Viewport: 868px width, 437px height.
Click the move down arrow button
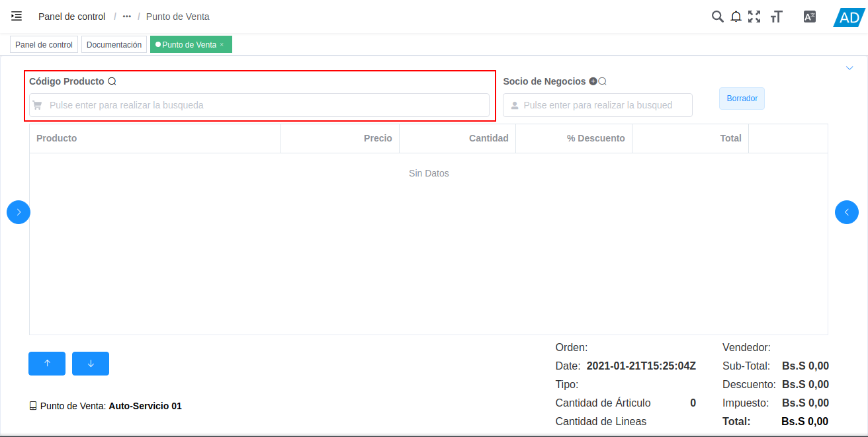(91, 364)
